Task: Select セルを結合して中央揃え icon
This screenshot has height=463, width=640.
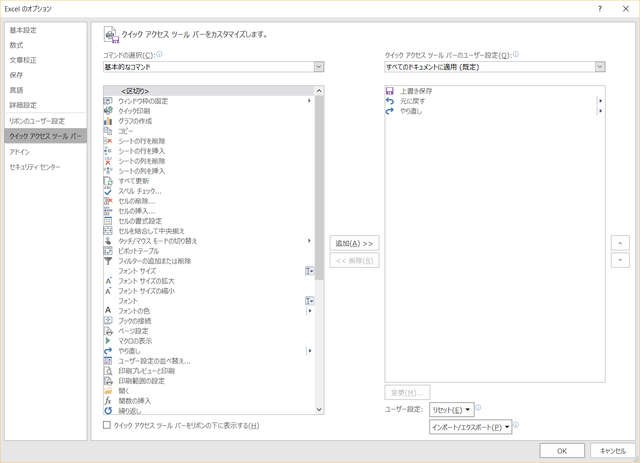Action: pyautogui.click(x=108, y=231)
